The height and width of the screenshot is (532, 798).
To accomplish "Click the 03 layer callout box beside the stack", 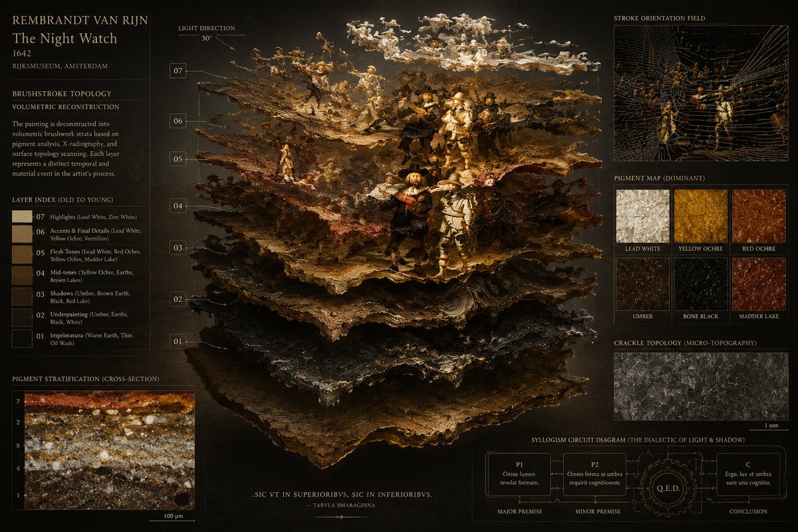I will point(178,248).
